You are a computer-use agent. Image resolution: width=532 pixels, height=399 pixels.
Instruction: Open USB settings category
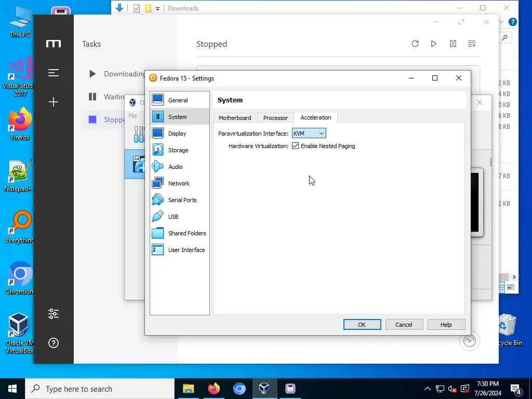click(179, 217)
